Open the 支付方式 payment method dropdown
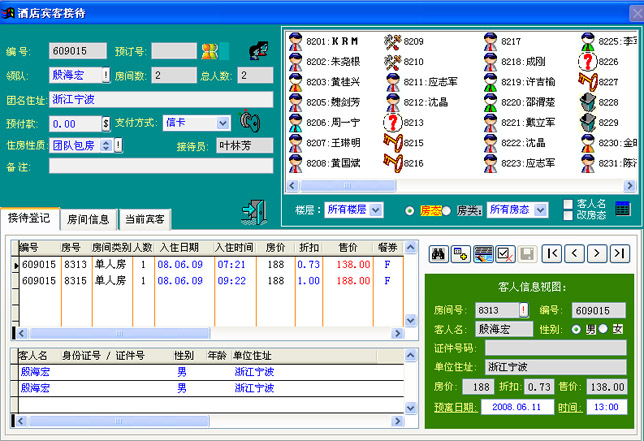Image resolution: width=644 pixels, height=441 pixels. coord(223,123)
